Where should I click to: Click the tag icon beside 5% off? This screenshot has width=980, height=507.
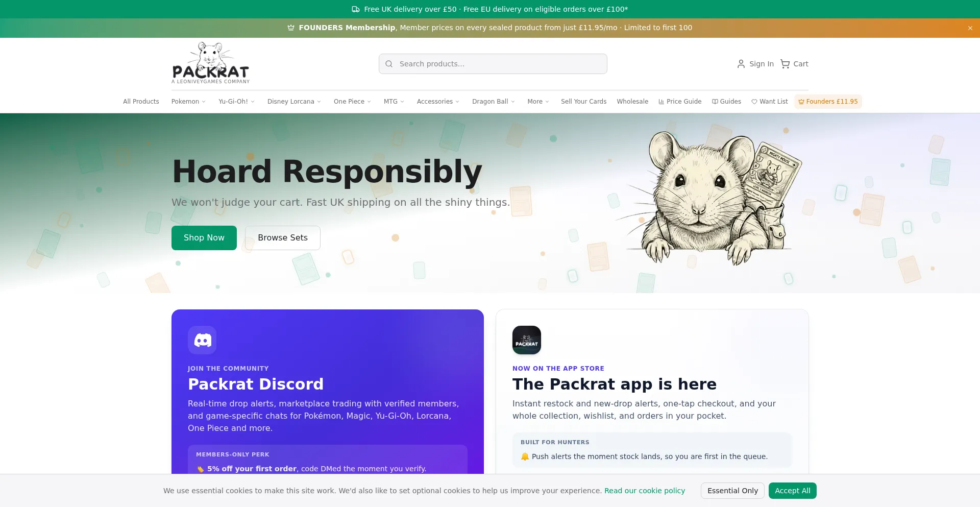pyautogui.click(x=201, y=469)
